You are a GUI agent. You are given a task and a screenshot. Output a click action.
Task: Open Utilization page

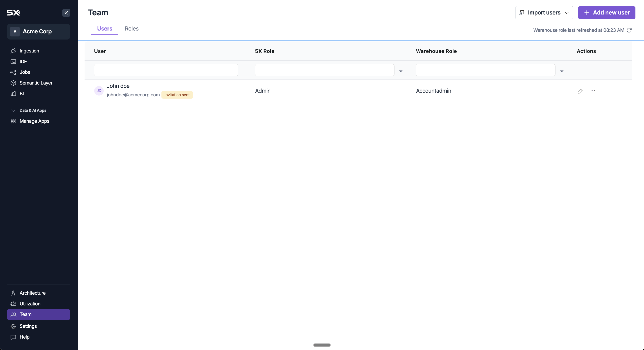(30, 304)
